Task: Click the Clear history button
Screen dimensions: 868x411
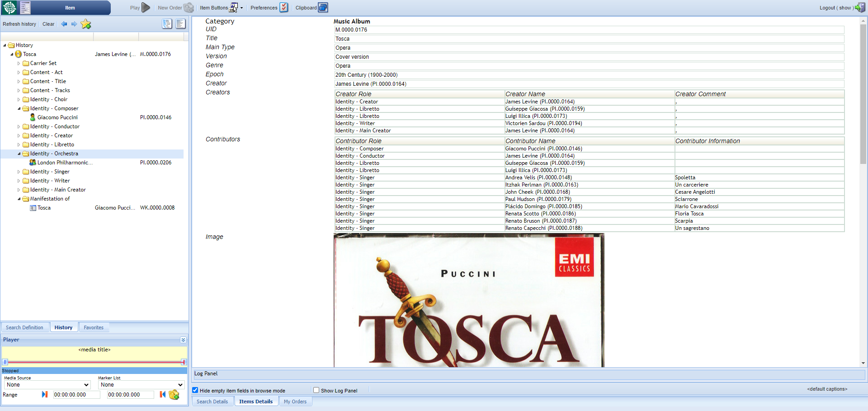Action: coord(48,24)
